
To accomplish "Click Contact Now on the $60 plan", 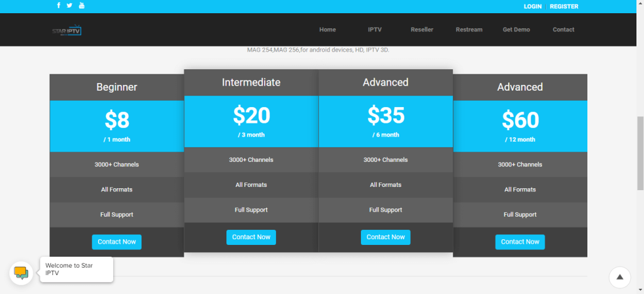I will coord(520,242).
